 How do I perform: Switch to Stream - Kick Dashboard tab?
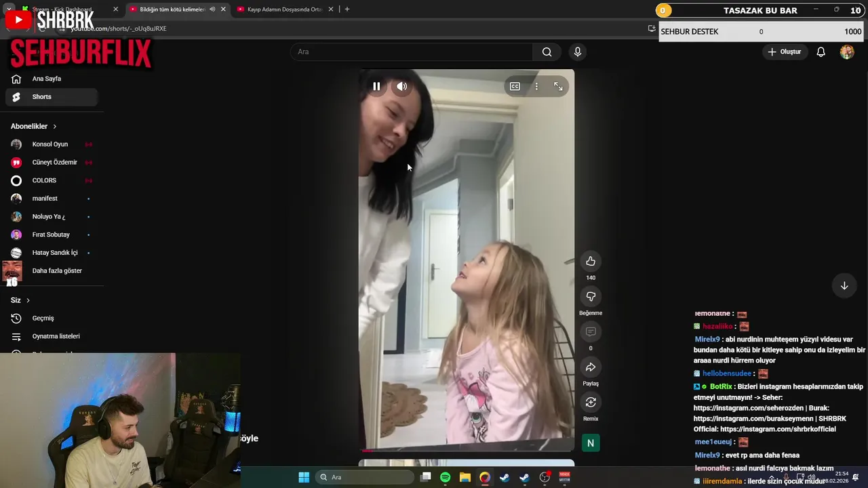pyautogui.click(x=69, y=9)
